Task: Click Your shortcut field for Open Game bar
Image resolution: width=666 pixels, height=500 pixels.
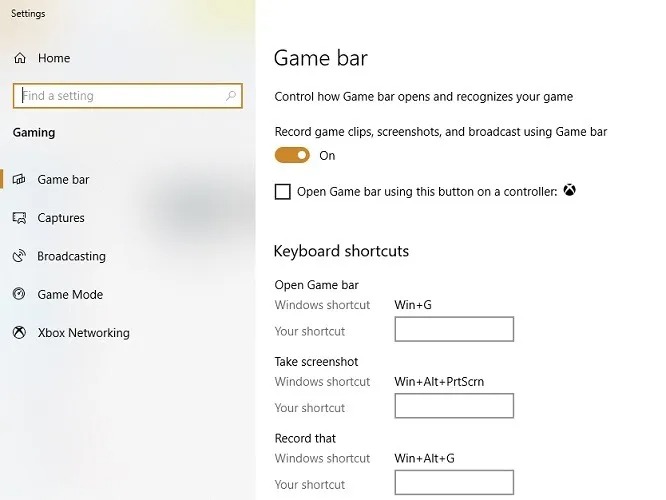Action: (x=454, y=329)
